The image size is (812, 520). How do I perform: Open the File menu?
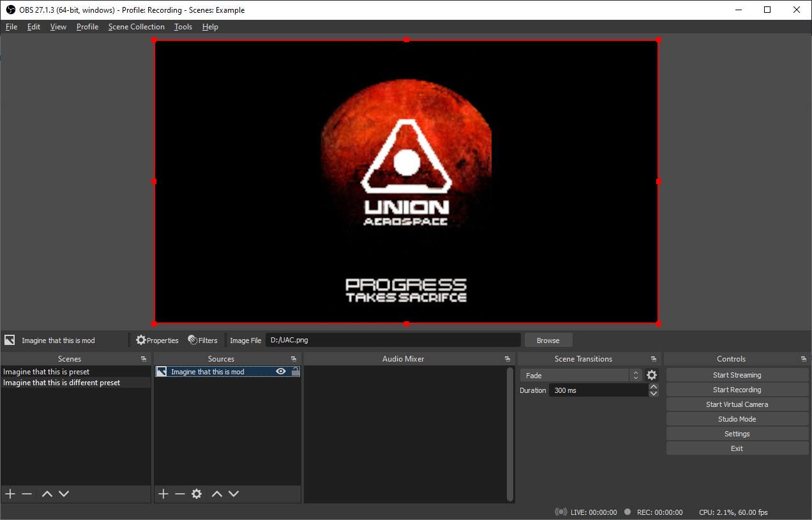click(11, 27)
